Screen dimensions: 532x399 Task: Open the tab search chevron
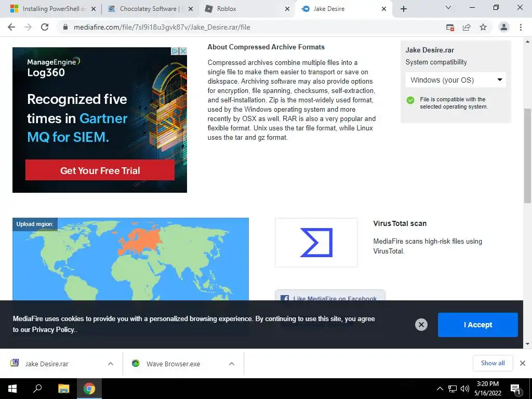(x=448, y=7)
